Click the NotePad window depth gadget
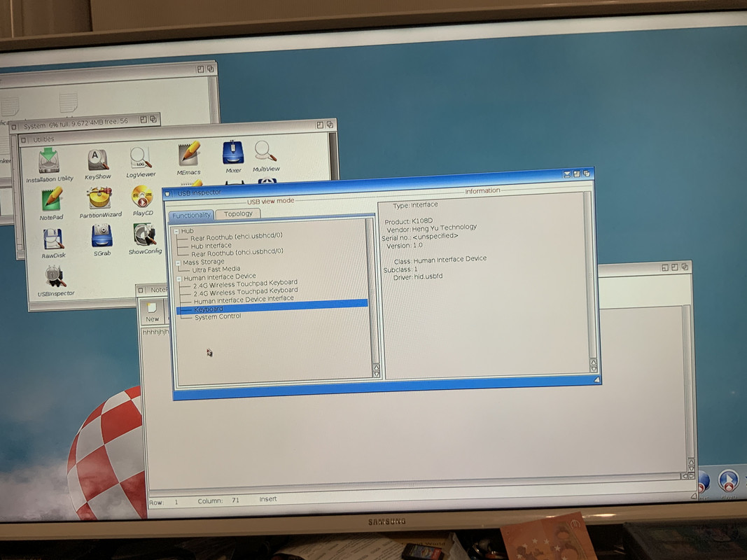 [x=685, y=267]
